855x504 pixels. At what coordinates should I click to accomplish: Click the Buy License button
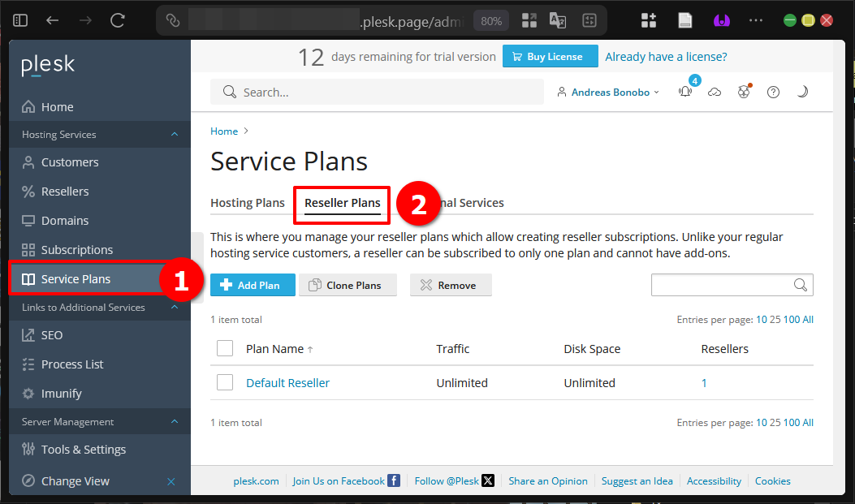[550, 56]
